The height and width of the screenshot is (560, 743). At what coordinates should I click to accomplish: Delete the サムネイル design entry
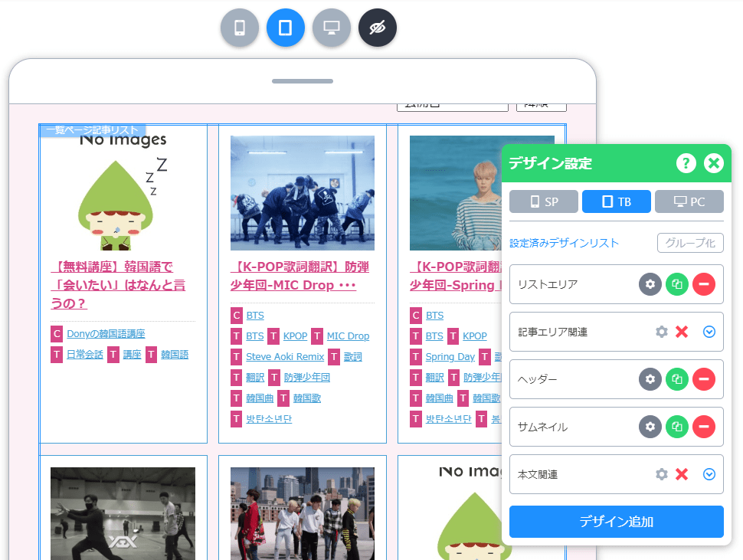(x=704, y=427)
